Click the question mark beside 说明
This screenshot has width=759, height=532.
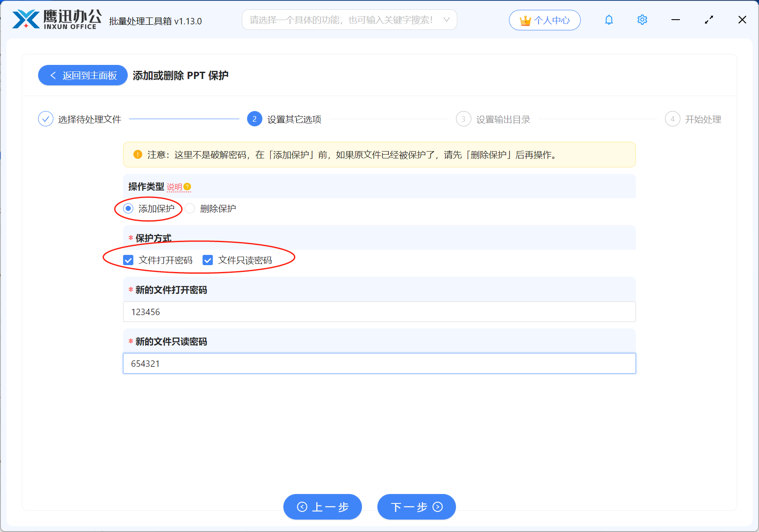point(187,187)
